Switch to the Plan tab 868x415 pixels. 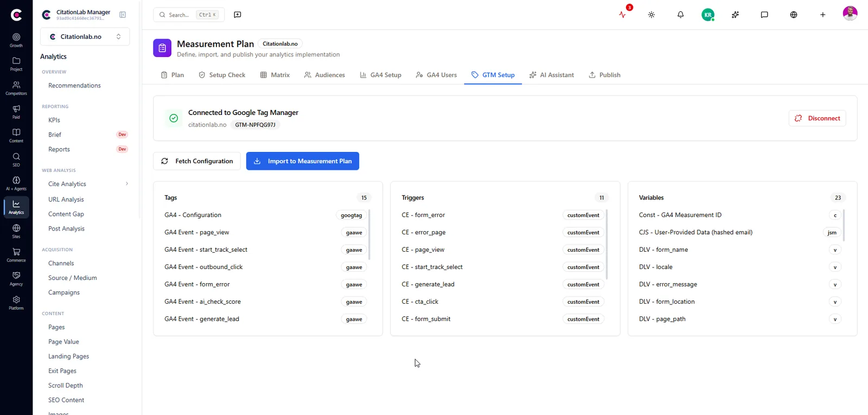pyautogui.click(x=173, y=75)
